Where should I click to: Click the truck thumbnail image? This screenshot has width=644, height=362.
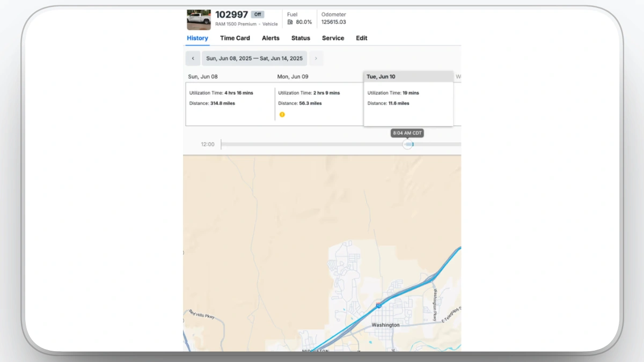coord(199,20)
